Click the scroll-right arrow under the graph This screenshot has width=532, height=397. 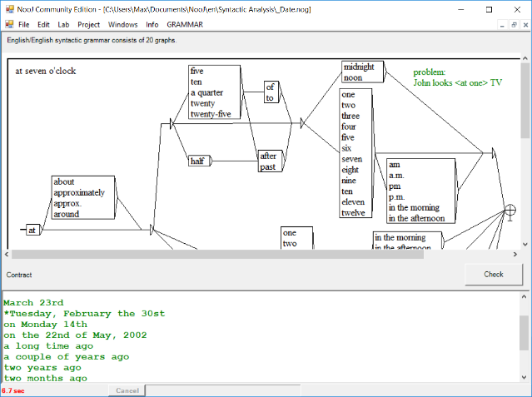coord(515,252)
